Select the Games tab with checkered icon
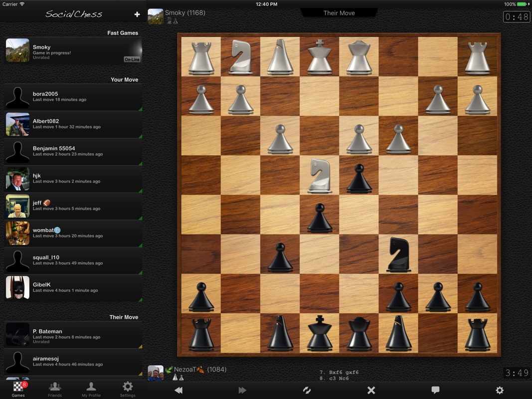 click(x=18, y=389)
